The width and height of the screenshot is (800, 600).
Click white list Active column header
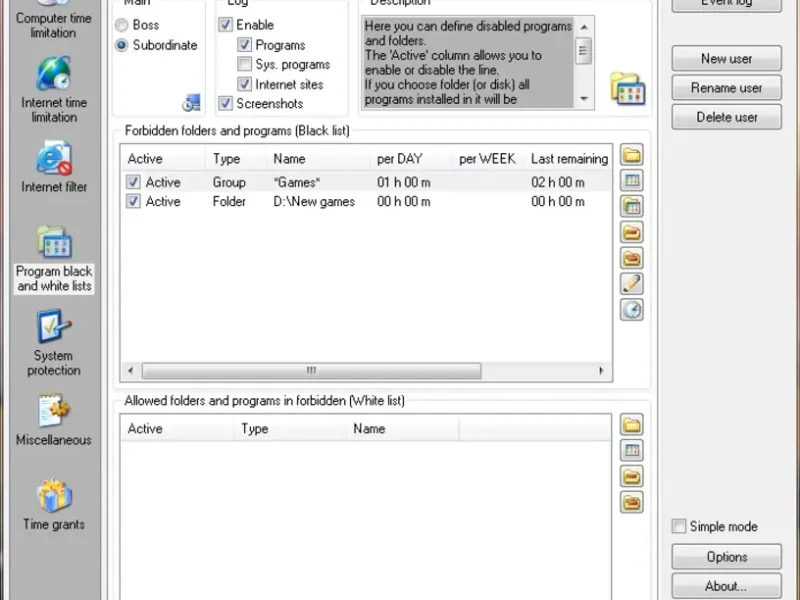pos(177,429)
